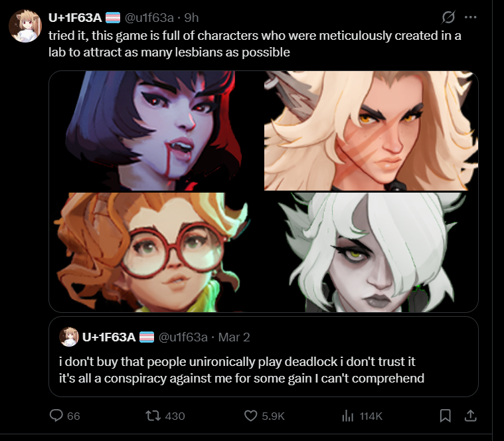Viewport: 504px width, 441px height.
Task: Open avatar in the quoted post
Action: point(69,337)
